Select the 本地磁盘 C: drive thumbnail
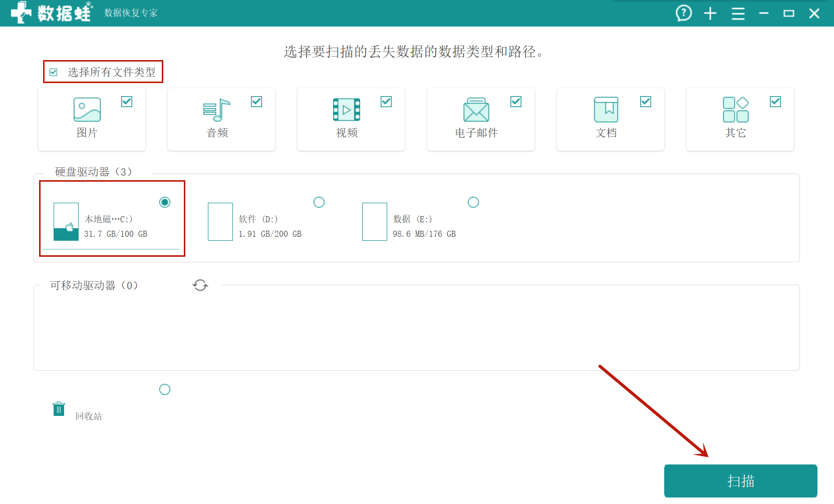834x504 pixels. [66, 222]
